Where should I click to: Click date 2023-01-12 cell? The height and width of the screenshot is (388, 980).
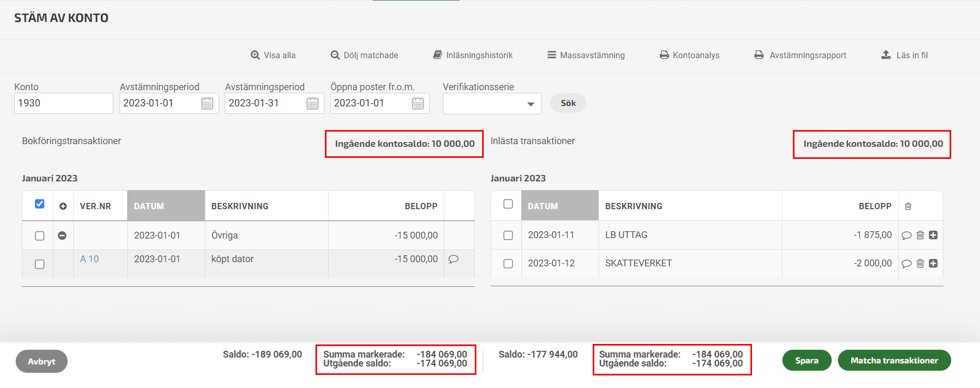560,263
